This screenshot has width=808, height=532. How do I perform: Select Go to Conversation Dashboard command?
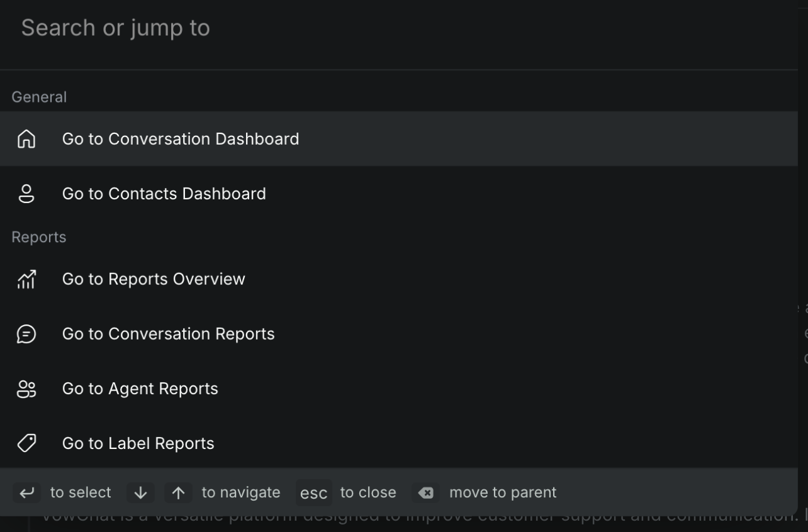point(181,139)
